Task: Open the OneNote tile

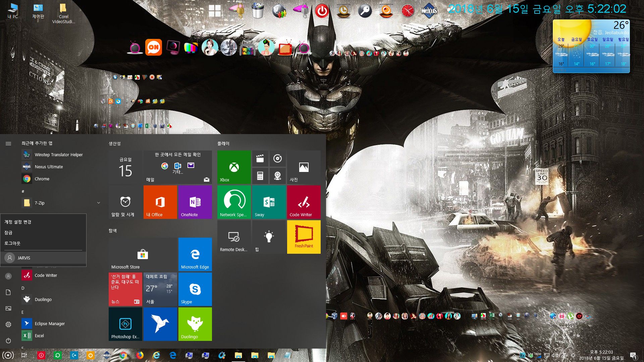Action: (195, 202)
